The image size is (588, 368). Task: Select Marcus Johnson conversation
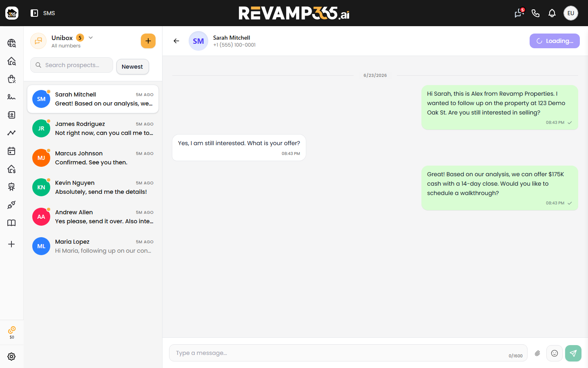(93, 158)
